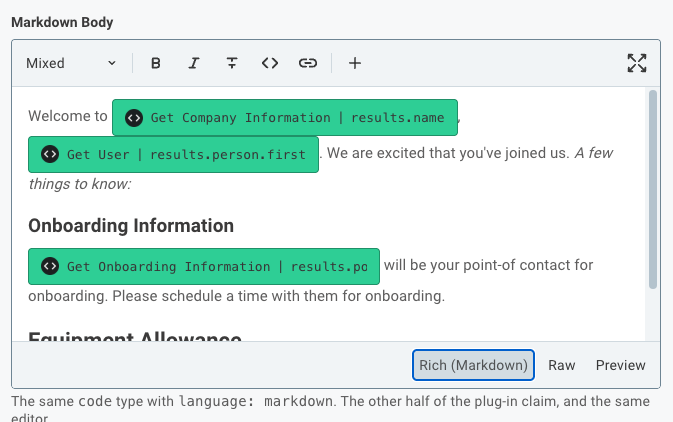The height and width of the screenshot is (422, 673).
Task: Click code icon in Get User pill
Action: click(x=50, y=154)
